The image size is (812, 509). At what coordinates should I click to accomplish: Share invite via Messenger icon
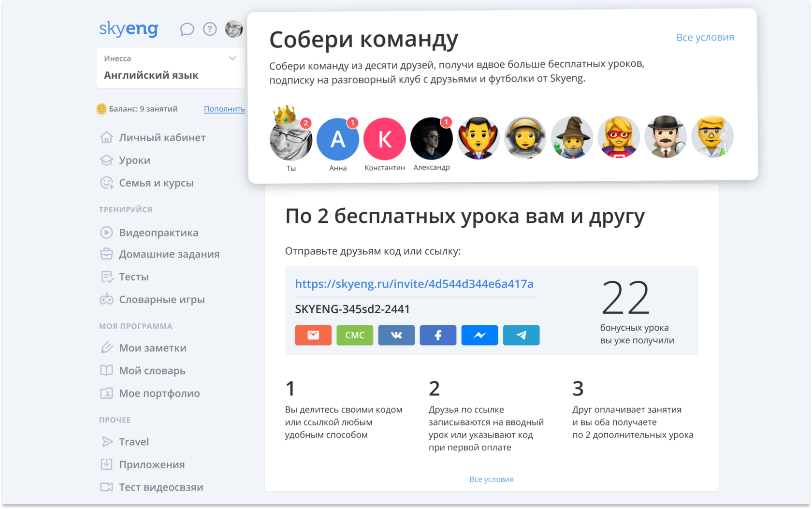pyautogui.click(x=479, y=335)
